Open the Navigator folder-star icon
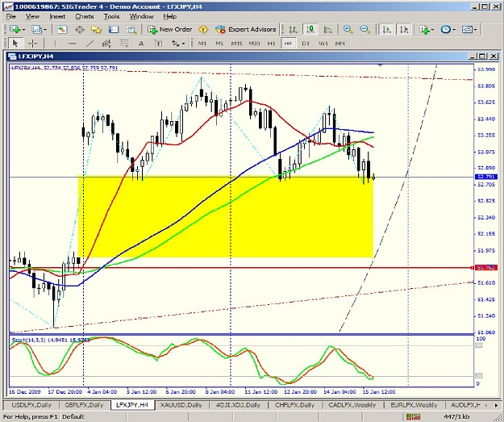Image resolution: width=504 pixels, height=422 pixels. click(x=96, y=30)
